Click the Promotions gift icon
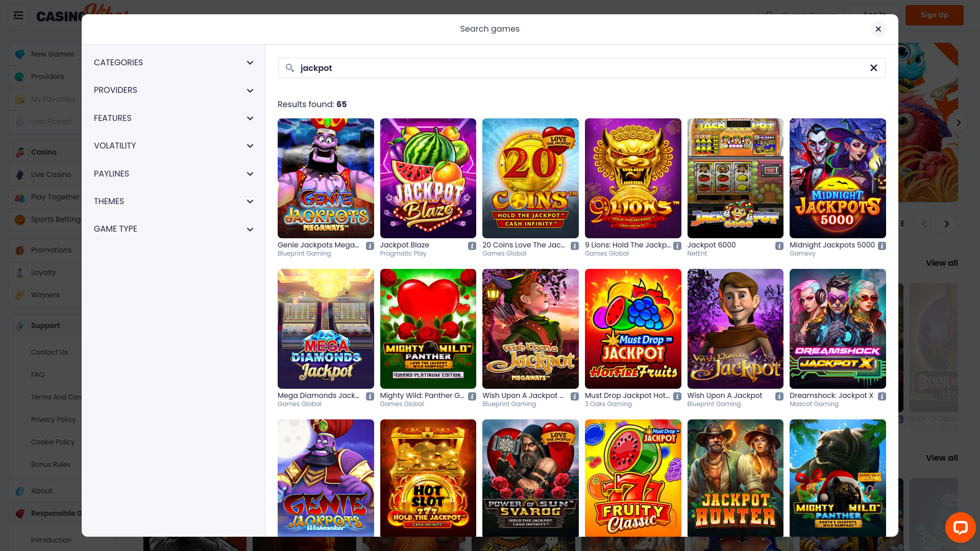 [20, 250]
